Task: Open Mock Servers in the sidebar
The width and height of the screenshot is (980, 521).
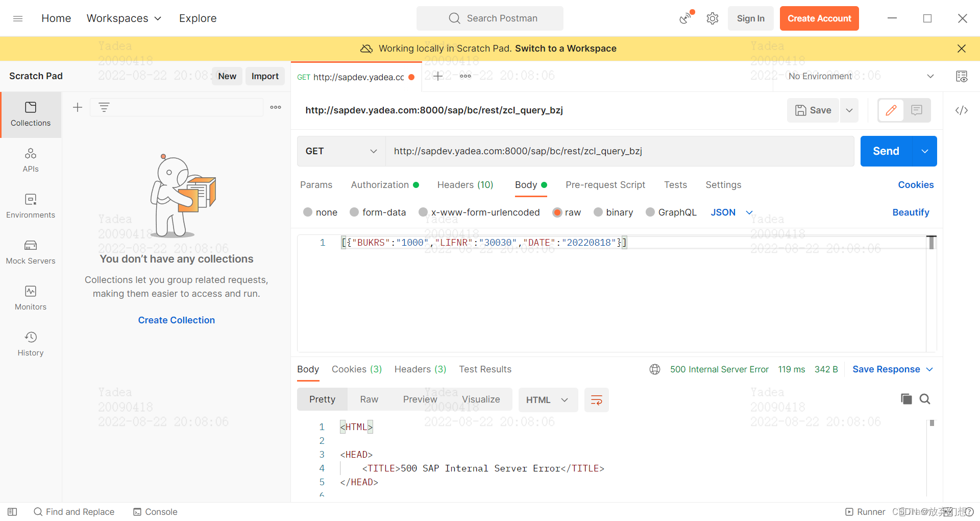Action: point(31,252)
